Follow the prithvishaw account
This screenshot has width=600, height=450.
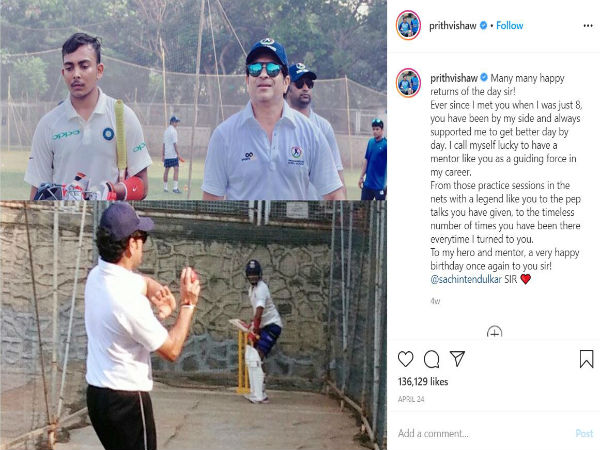(x=510, y=26)
